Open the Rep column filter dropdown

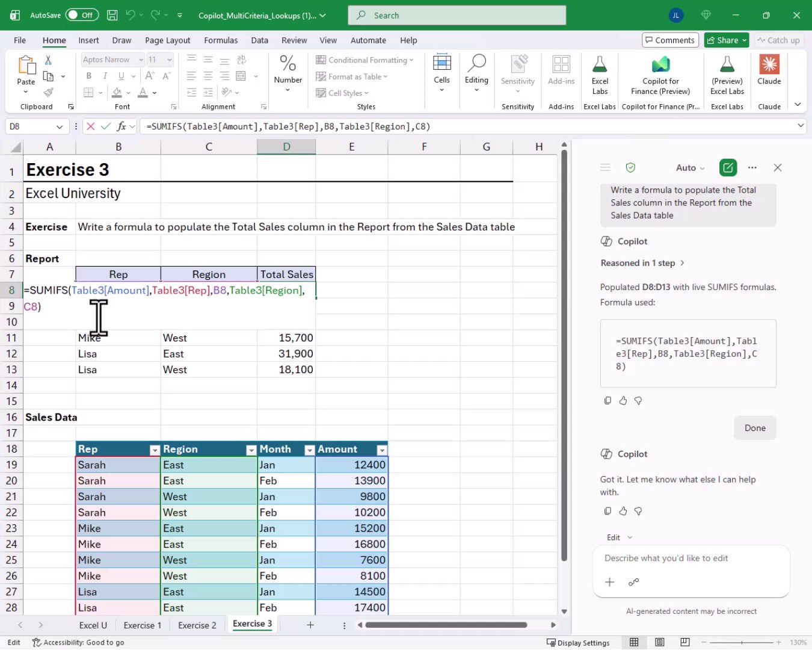155,450
